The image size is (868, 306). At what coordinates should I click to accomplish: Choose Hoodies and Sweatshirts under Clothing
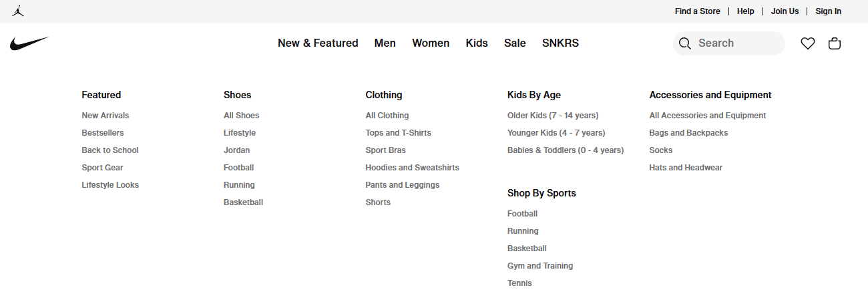coord(412,168)
